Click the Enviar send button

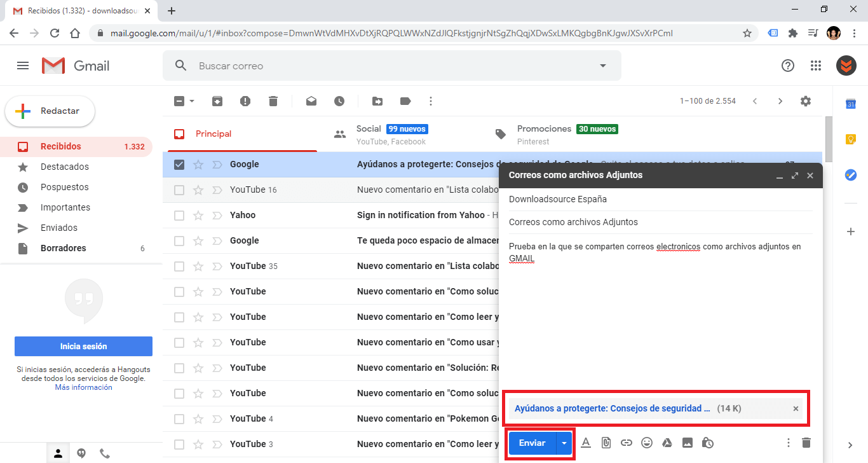pyautogui.click(x=532, y=443)
